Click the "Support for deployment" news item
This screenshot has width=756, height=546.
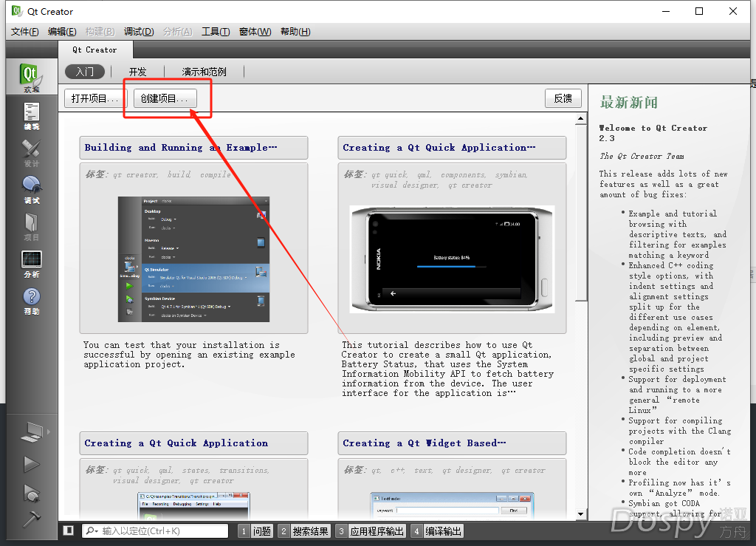pyautogui.click(x=677, y=395)
